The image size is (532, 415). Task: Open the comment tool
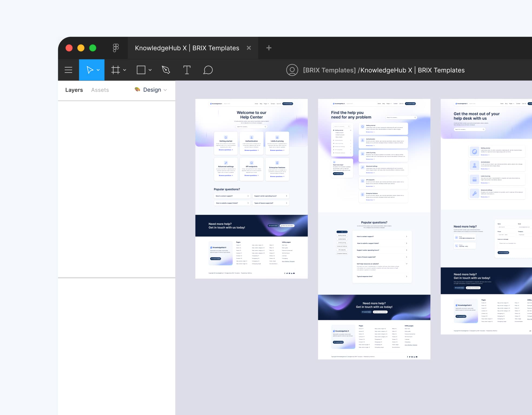[208, 70]
